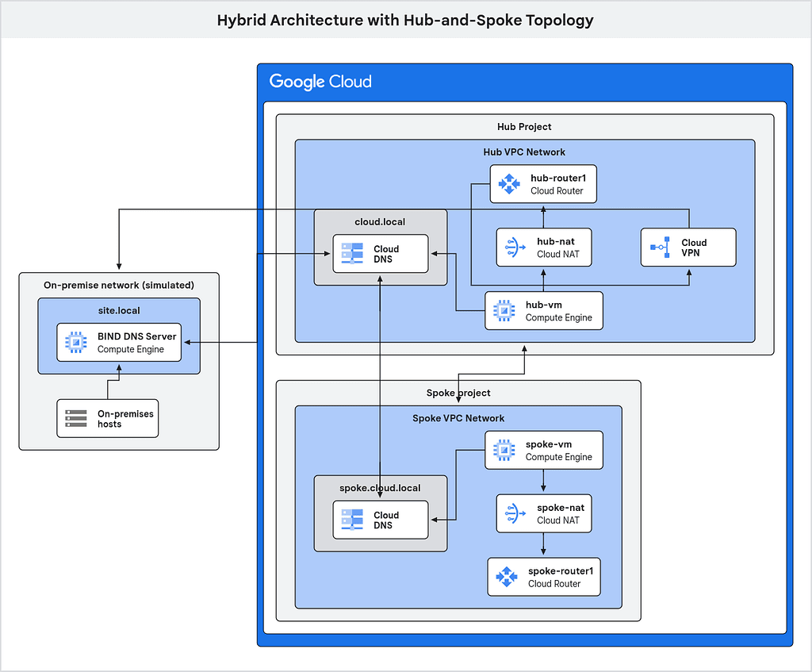Click the 'Hub VPC Network' heading
The height and width of the screenshot is (672, 812).
[x=524, y=152]
